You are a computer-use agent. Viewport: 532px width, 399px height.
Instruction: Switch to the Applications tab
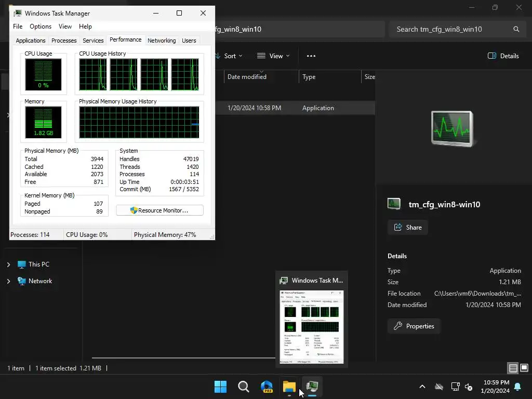click(31, 41)
